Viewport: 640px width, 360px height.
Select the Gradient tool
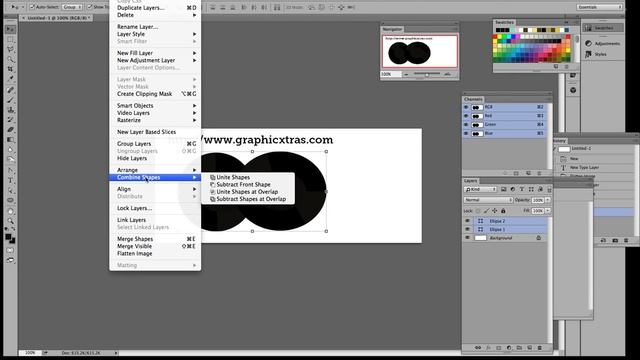(10, 140)
